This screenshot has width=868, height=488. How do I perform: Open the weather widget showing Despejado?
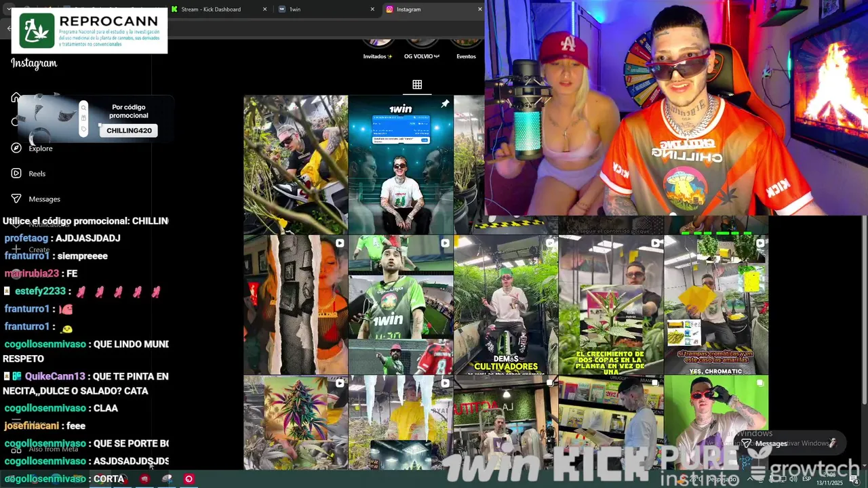tap(705, 479)
